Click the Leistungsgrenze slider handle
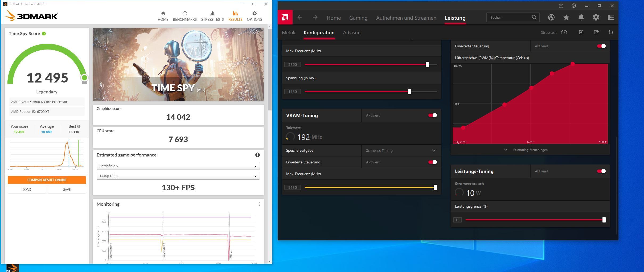This screenshot has height=272, width=644. point(604,220)
